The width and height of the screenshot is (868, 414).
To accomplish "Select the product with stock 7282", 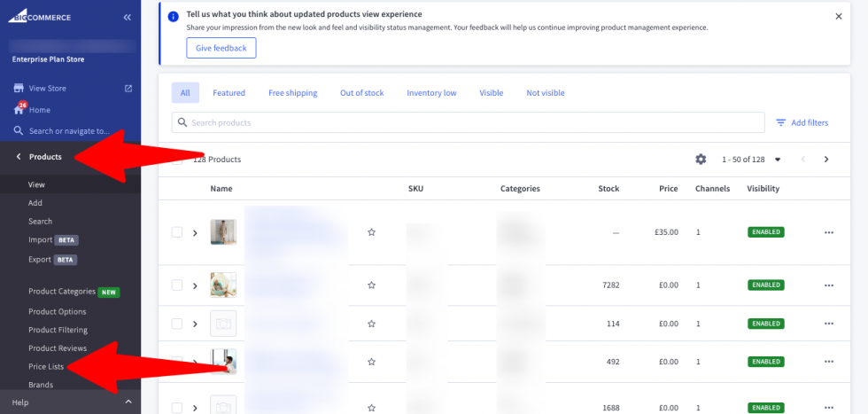I will pos(177,285).
